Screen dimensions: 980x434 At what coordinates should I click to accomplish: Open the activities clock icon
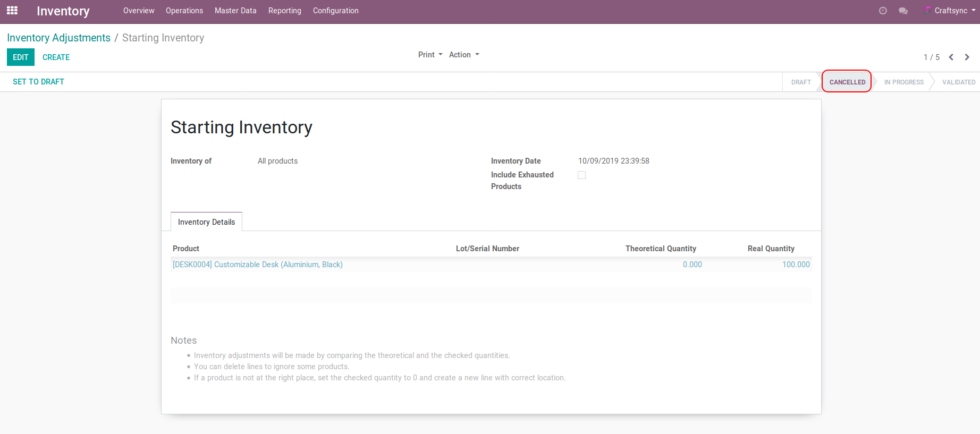tap(883, 11)
